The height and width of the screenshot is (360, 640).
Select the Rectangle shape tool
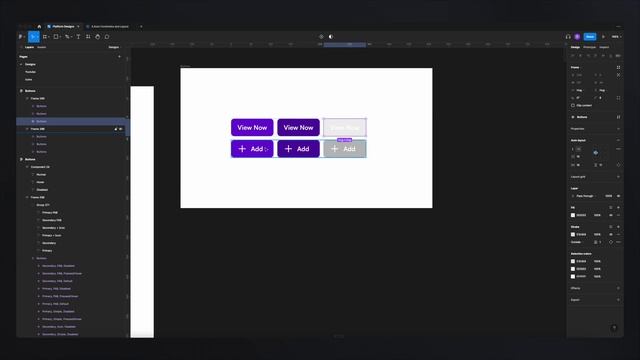pos(56,37)
